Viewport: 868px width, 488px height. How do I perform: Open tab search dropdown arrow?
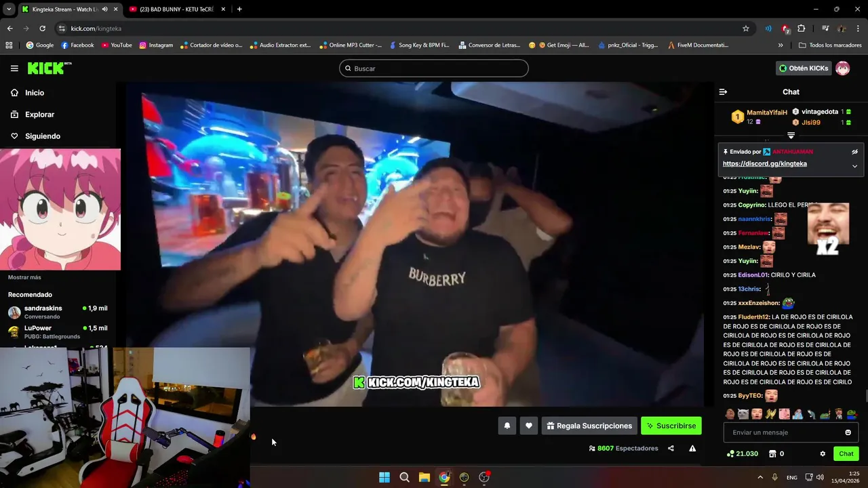coord(8,9)
